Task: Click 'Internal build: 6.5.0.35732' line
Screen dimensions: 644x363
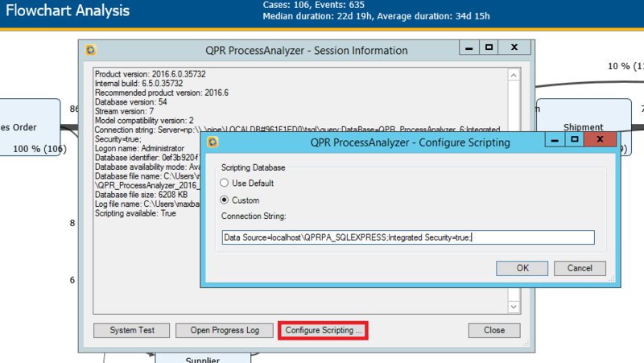Action: coord(138,84)
